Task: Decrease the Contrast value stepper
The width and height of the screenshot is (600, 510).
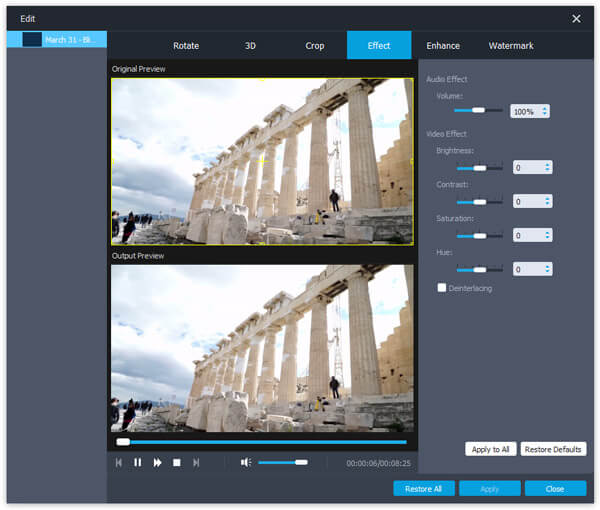Action: 547,204
